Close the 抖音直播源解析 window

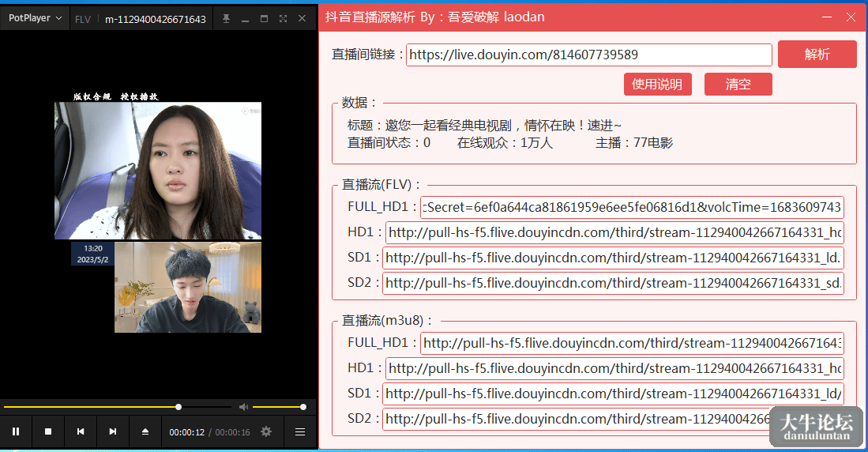[x=851, y=17]
